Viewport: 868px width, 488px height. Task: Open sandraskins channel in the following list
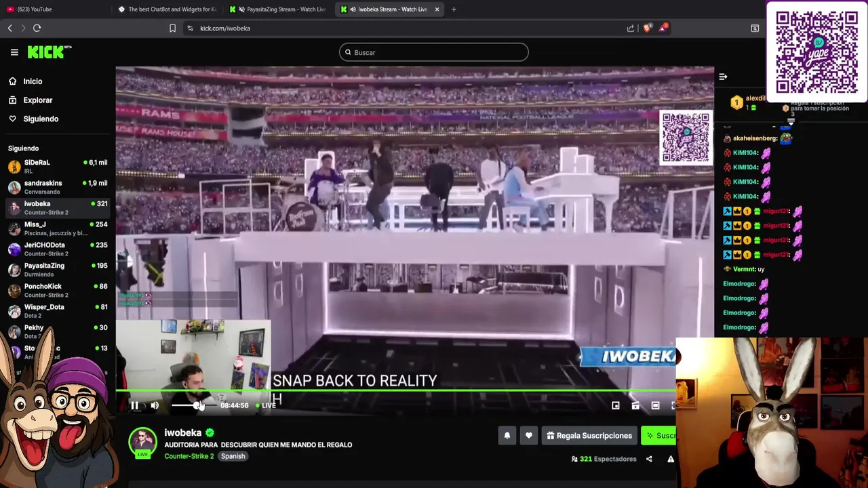(58, 187)
